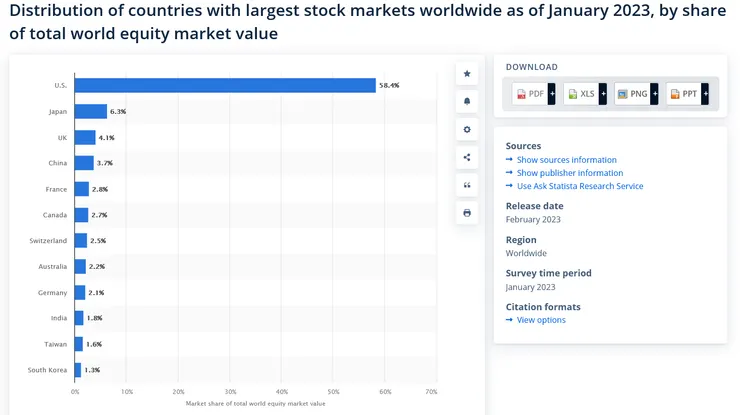Expand XLS download plus button
The height and width of the screenshot is (415, 740).
click(x=603, y=94)
